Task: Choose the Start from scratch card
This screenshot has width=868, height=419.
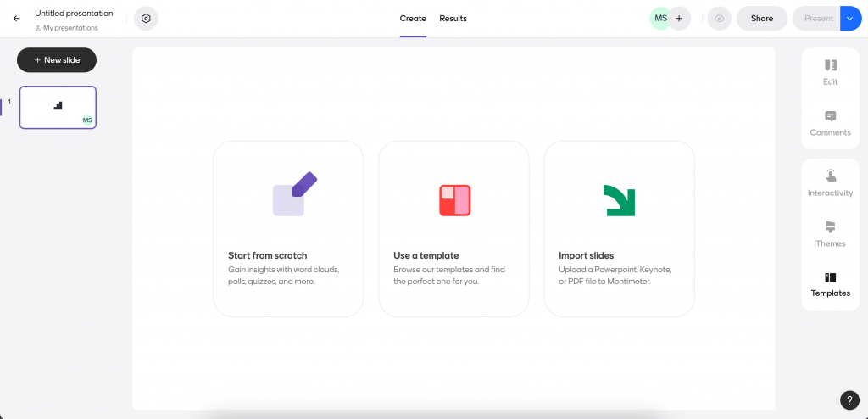Action: (288, 228)
